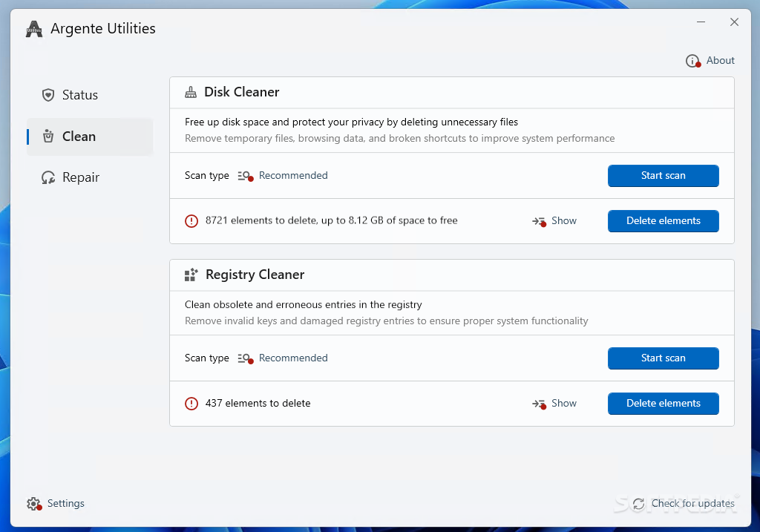Click the Registry Cleaner warning alert icon
The image size is (760, 532).
[x=191, y=404]
